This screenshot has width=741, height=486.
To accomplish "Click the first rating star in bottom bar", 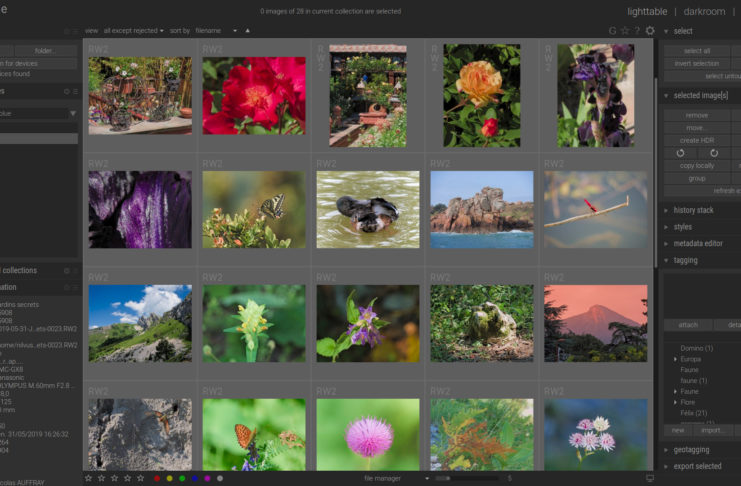I will [x=89, y=478].
